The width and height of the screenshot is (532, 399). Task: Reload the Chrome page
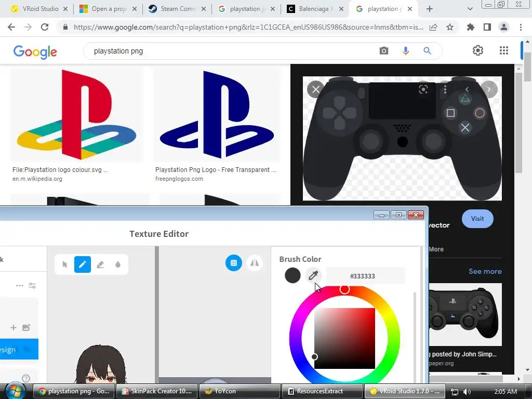(x=45, y=27)
